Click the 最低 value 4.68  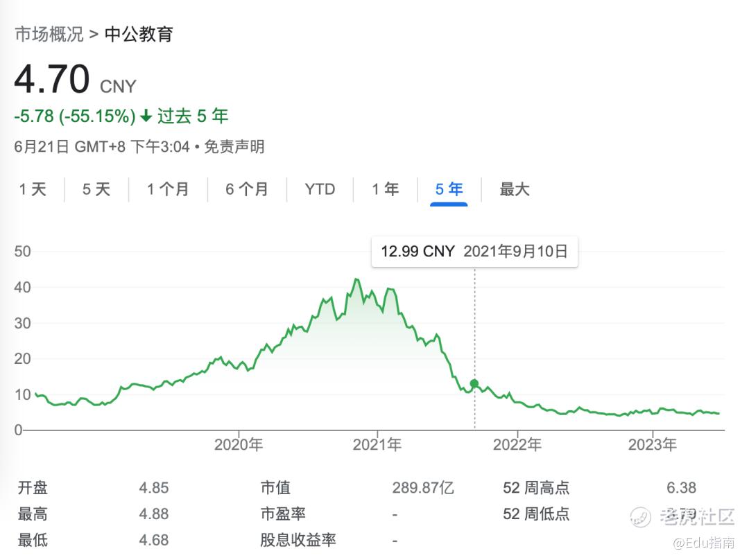154,540
